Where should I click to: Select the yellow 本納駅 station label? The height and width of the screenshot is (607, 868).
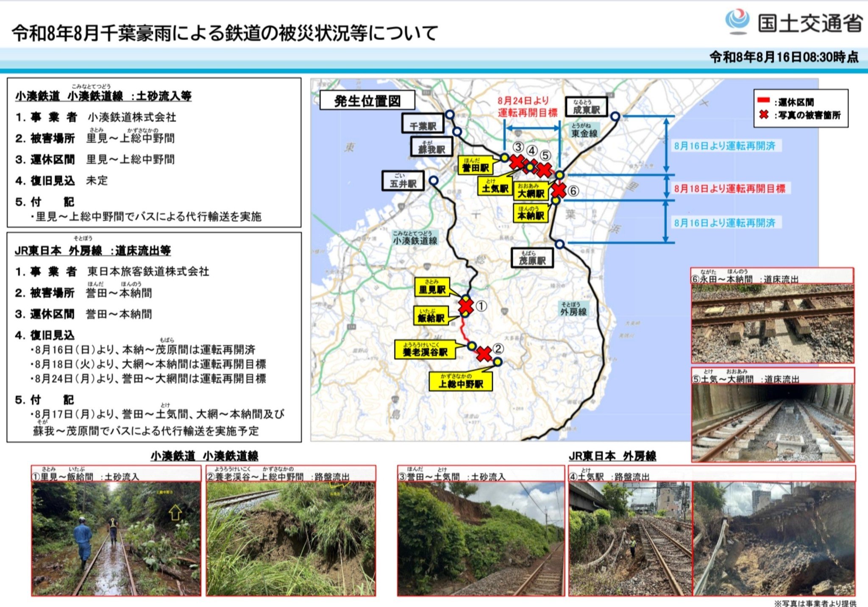pos(531,213)
